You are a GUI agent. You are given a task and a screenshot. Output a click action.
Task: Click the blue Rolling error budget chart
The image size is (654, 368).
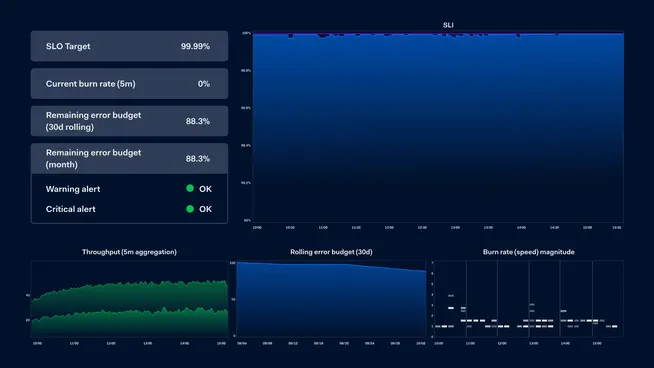(331, 299)
